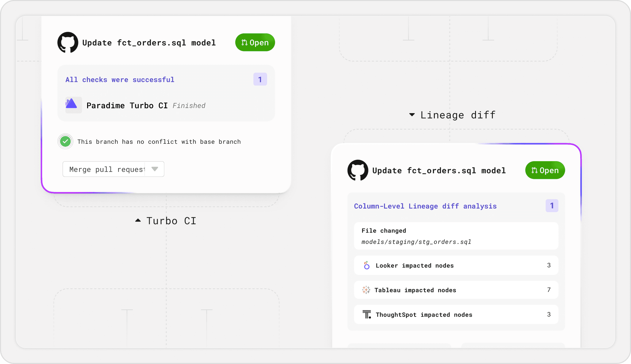Screen dimensions: 631x364
Task: Click the 'File changed' label
Action: tap(384, 230)
